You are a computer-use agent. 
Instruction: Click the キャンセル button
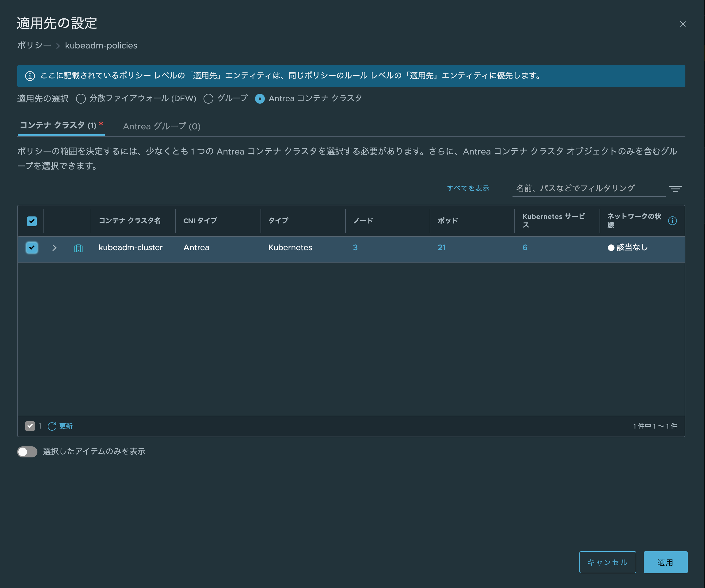607,562
